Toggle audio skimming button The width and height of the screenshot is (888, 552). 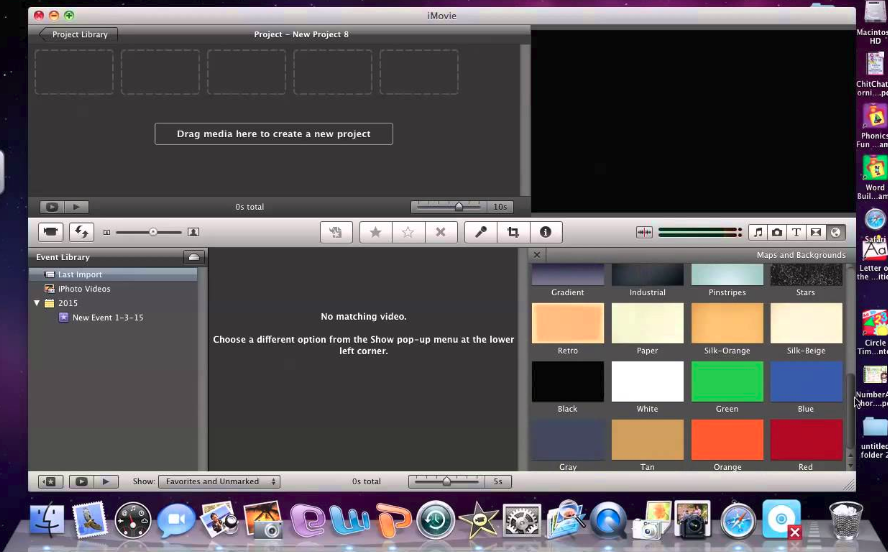[644, 232]
